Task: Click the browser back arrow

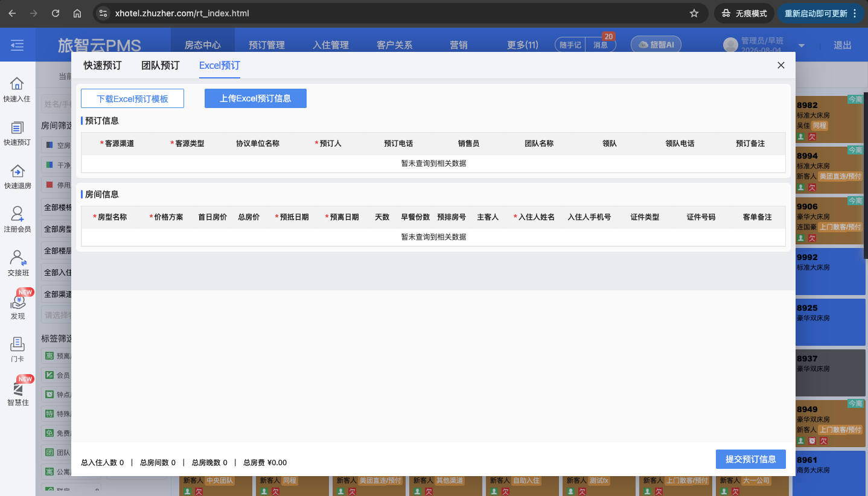Action: 12,13
